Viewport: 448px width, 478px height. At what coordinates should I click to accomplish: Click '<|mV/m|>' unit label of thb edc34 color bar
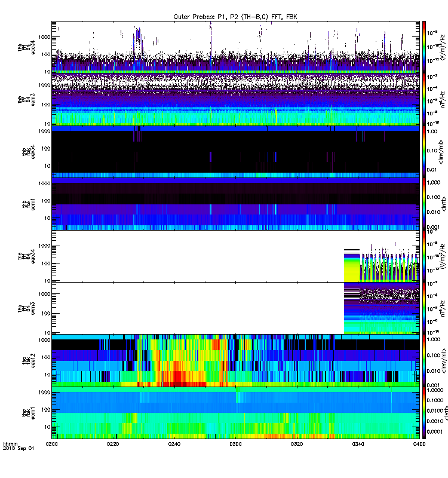(441, 152)
